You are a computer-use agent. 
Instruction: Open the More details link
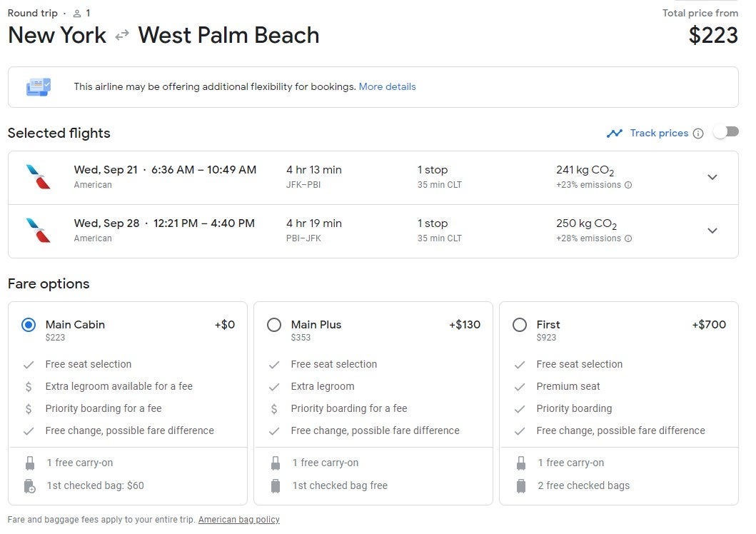[x=387, y=87]
